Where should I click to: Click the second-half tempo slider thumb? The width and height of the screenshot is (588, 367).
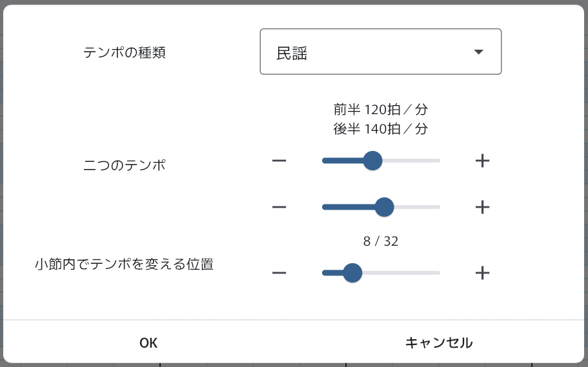tap(384, 207)
